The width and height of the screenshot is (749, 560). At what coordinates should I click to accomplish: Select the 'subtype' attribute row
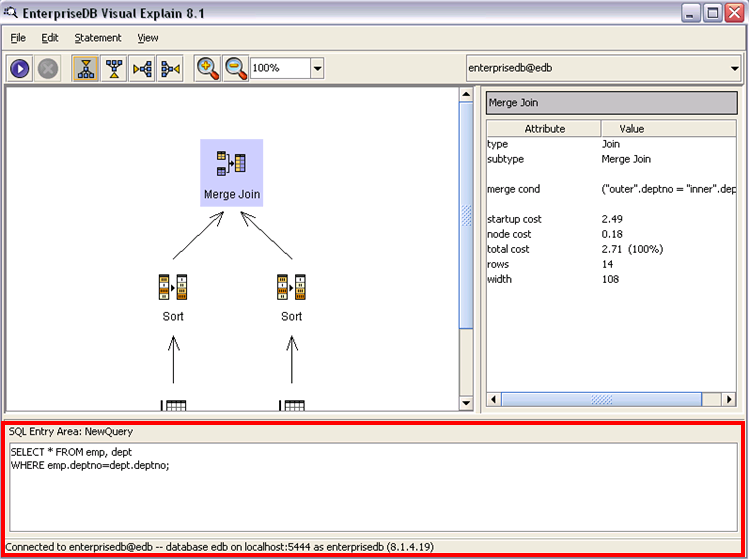(611, 159)
